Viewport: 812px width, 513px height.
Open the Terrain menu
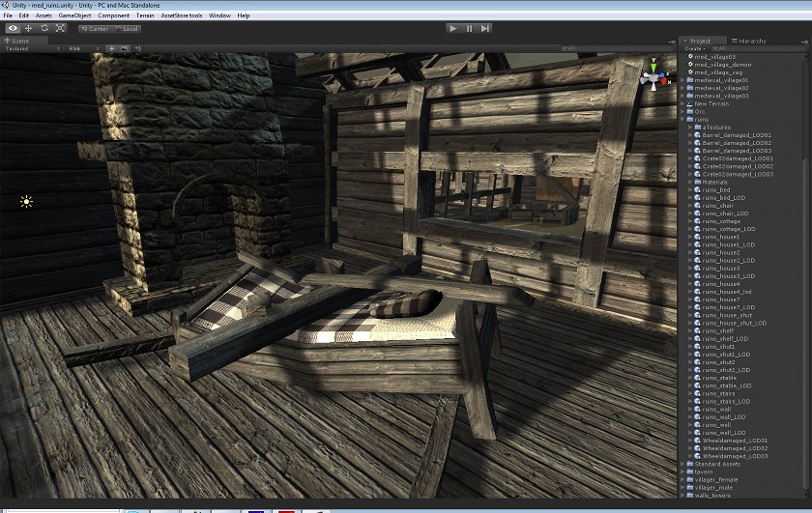click(145, 15)
